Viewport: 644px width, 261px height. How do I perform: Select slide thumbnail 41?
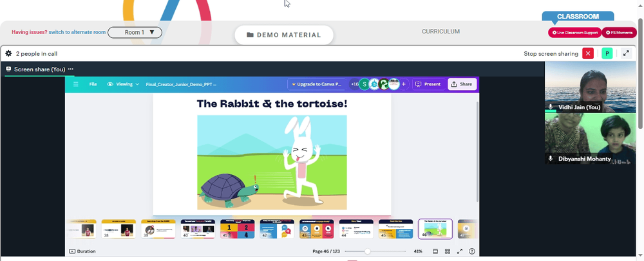[238, 229]
